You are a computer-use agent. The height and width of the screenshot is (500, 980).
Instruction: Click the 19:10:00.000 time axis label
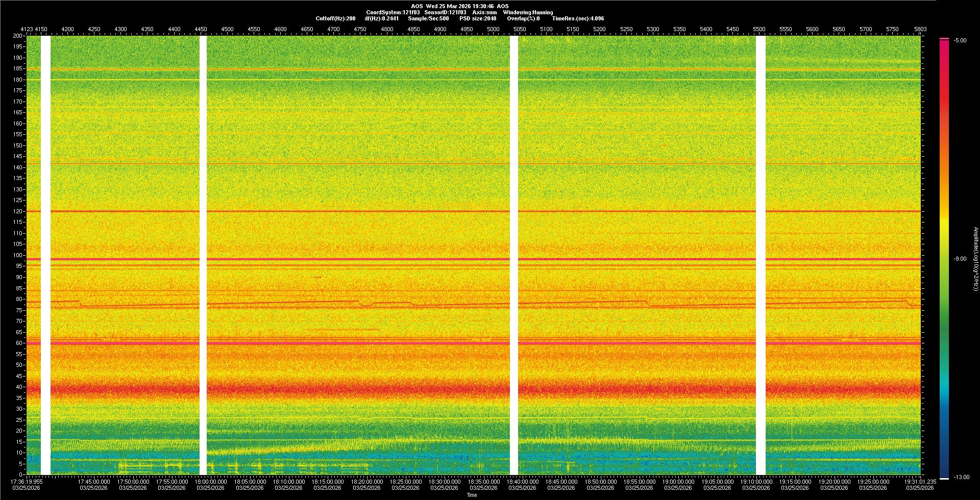tap(756, 481)
